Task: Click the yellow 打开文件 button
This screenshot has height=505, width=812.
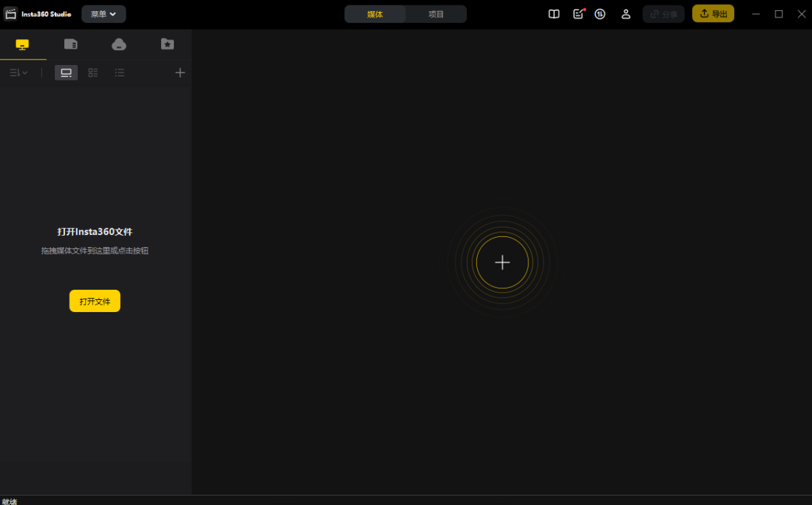Action: click(95, 301)
